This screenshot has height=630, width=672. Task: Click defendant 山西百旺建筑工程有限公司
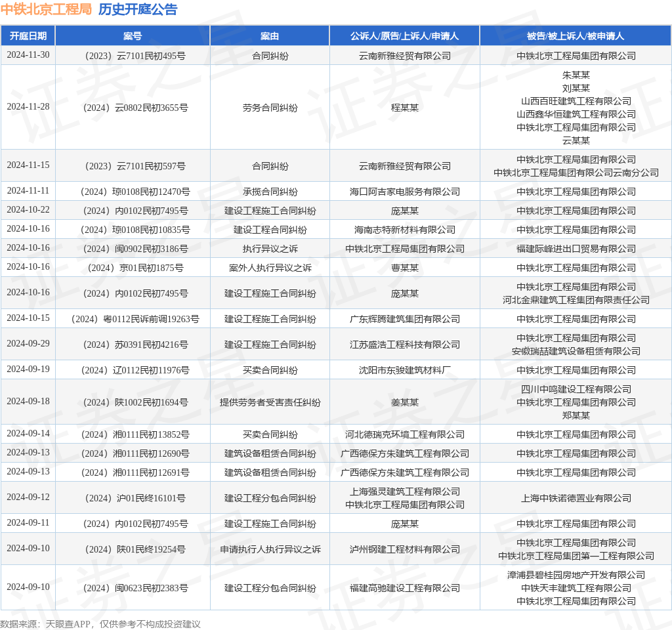tap(576, 101)
